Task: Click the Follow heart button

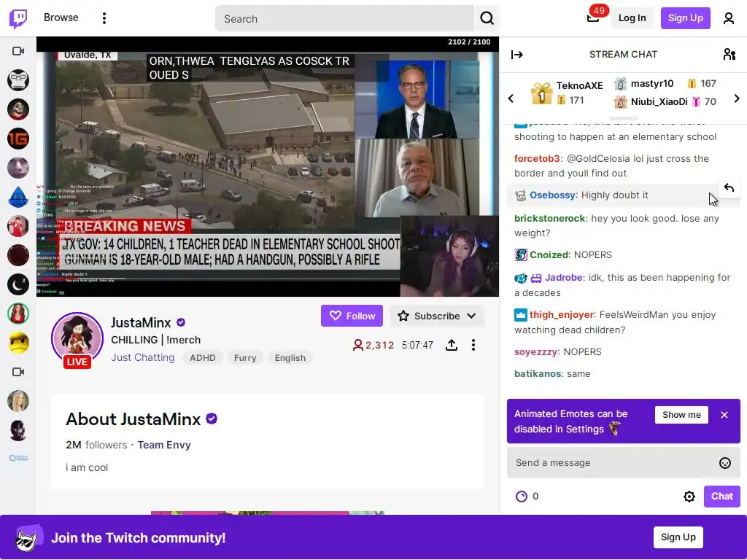Action: click(x=352, y=316)
